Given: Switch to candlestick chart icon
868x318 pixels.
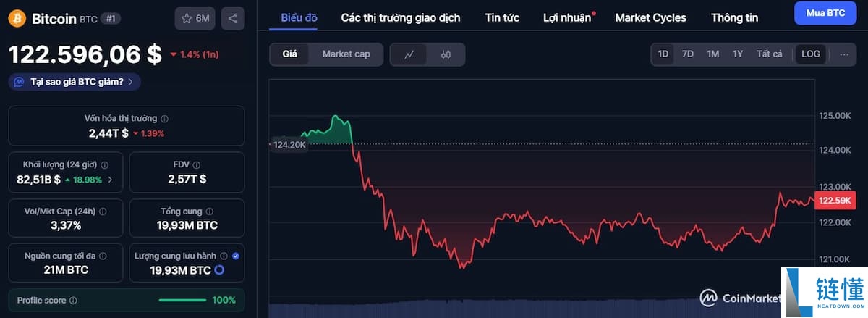Looking at the screenshot, I should 446,54.
